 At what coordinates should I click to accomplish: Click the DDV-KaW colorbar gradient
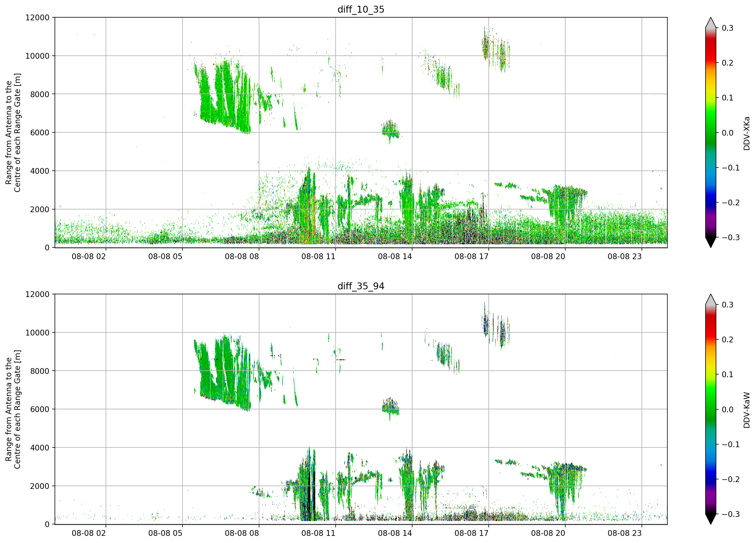tap(711, 409)
